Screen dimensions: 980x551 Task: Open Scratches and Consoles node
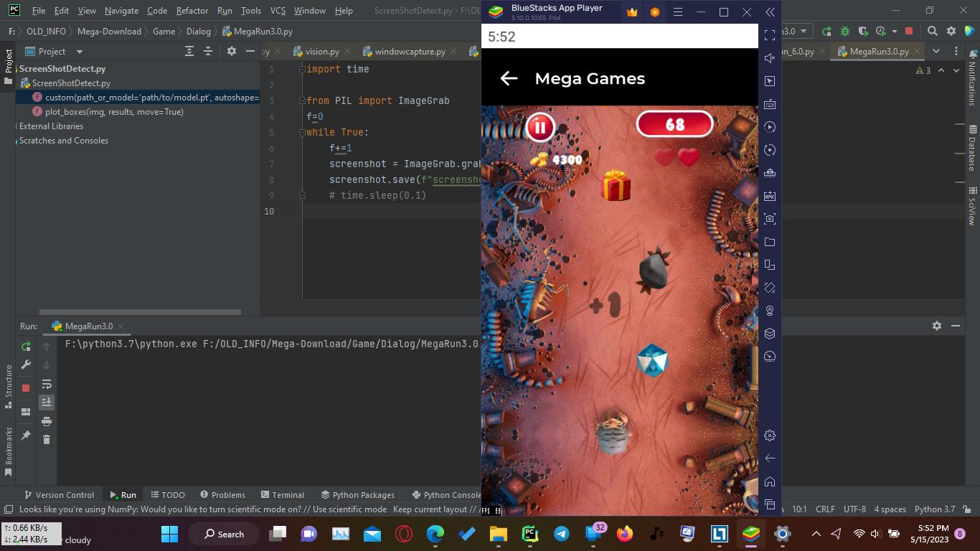pos(63,141)
